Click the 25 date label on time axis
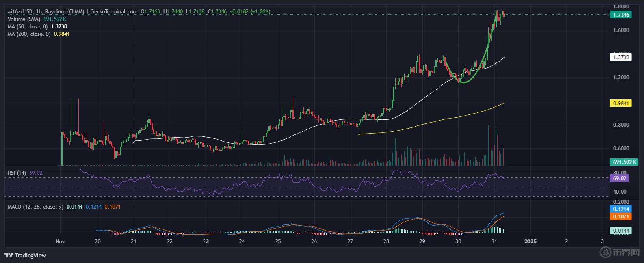644x263 pixels. [278, 241]
